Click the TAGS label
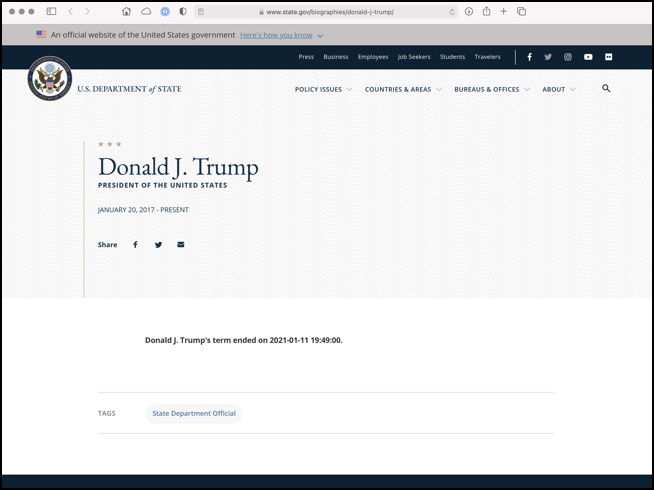The width and height of the screenshot is (654, 490). coord(106,413)
